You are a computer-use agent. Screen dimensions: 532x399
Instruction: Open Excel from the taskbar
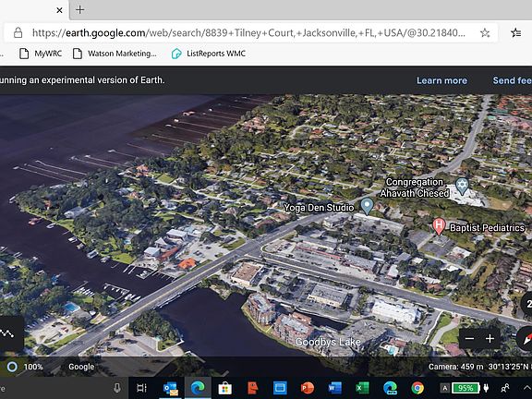click(362, 388)
